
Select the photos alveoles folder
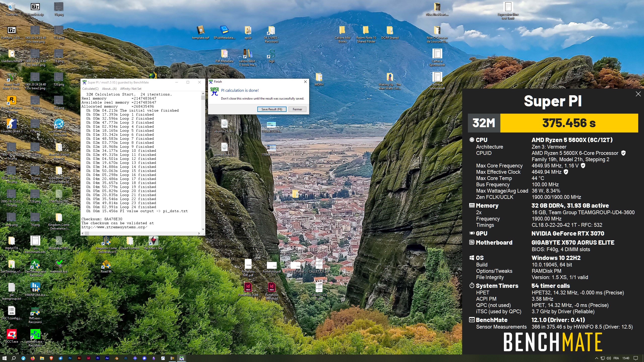point(295,196)
